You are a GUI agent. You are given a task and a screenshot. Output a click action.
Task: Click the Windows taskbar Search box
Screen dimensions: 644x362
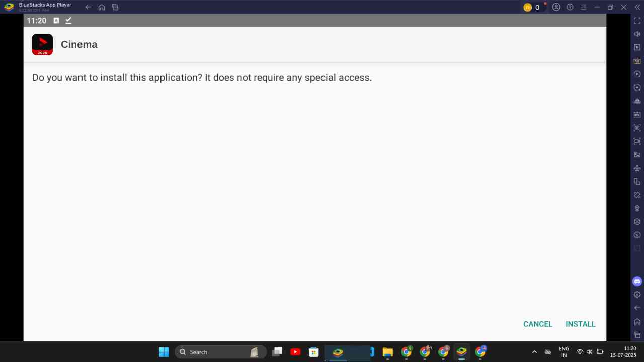pyautogui.click(x=220, y=352)
